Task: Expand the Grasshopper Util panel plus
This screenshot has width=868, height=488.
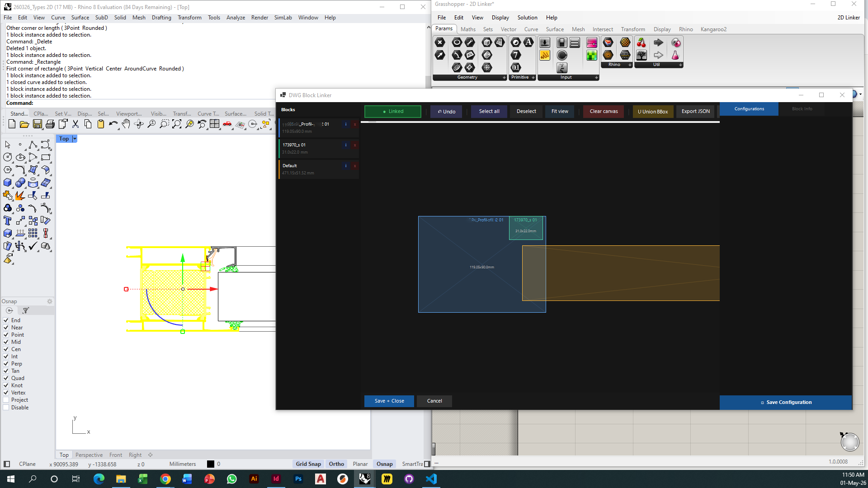Action: [680, 65]
